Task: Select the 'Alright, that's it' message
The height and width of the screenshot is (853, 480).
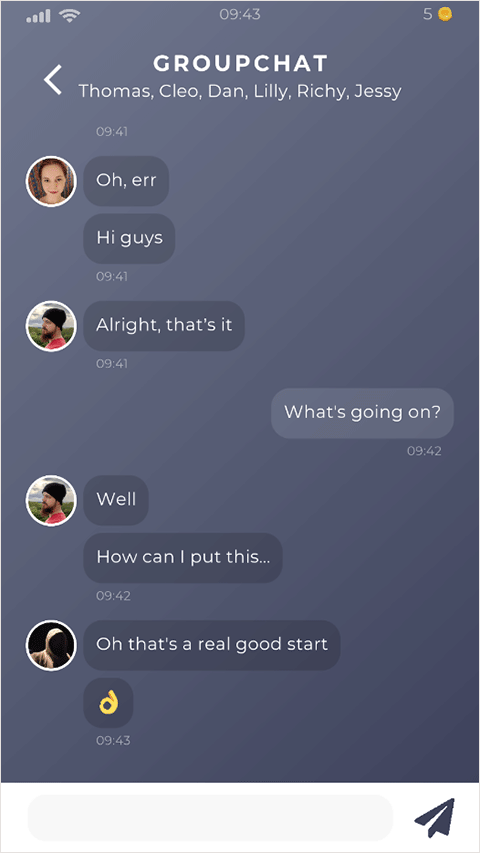Action: [164, 325]
